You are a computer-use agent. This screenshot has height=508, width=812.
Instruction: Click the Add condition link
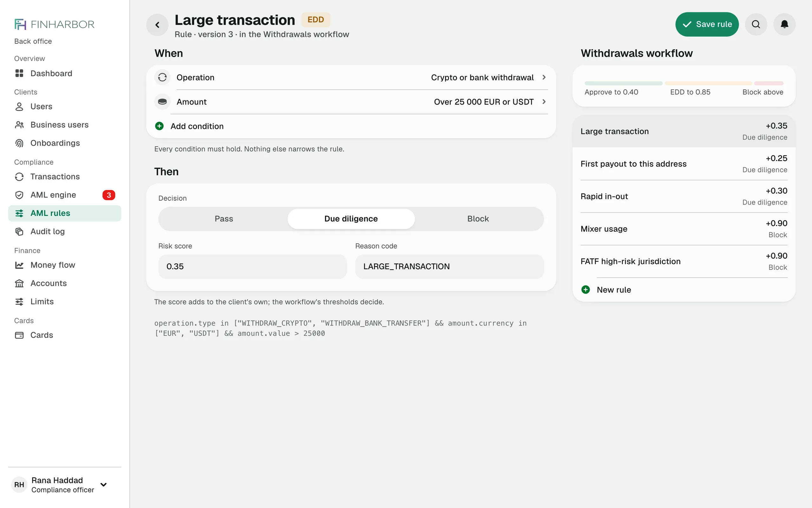pos(197,126)
